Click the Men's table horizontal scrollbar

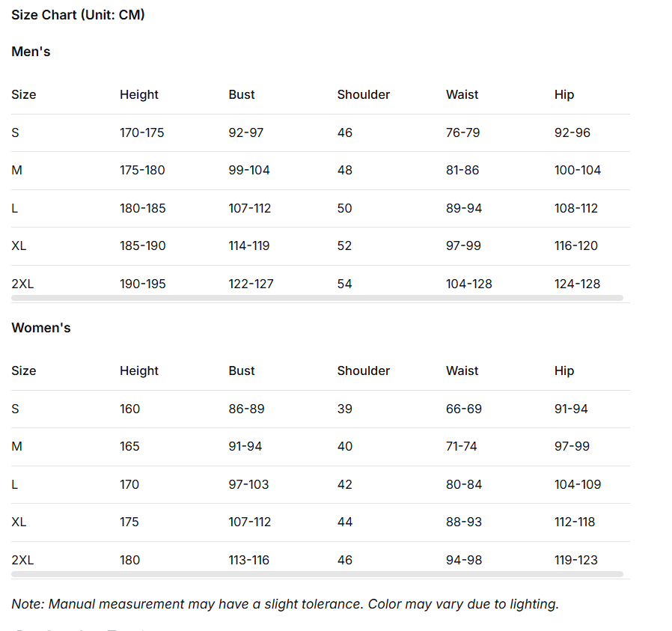pyautogui.click(x=317, y=298)
